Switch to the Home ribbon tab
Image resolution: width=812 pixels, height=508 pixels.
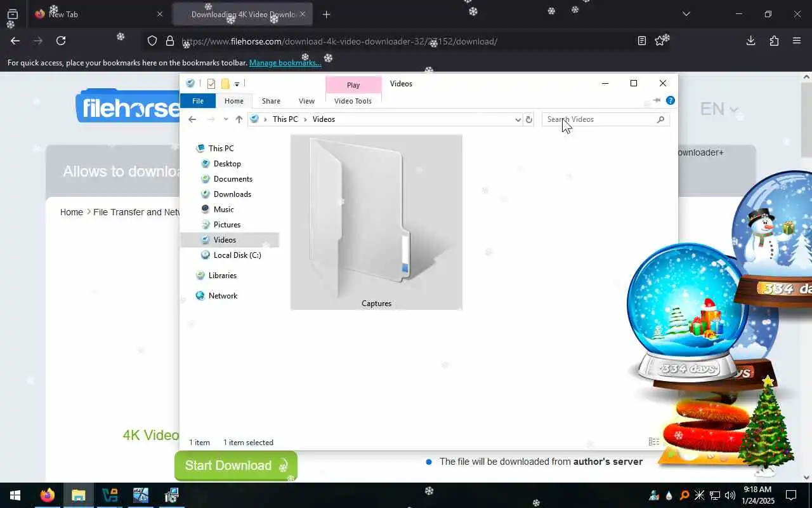click(x=233, y=101)
